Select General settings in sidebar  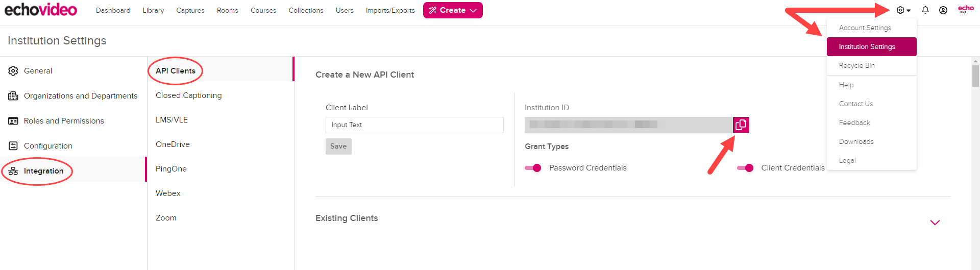coord(38,71)
